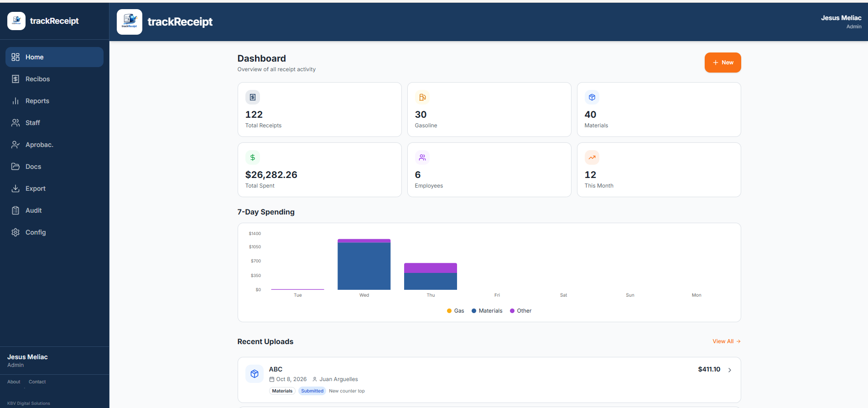Viewport: 868px width, 408px height.
Task: Click the Submitted status badge
Action: [312, 391]
